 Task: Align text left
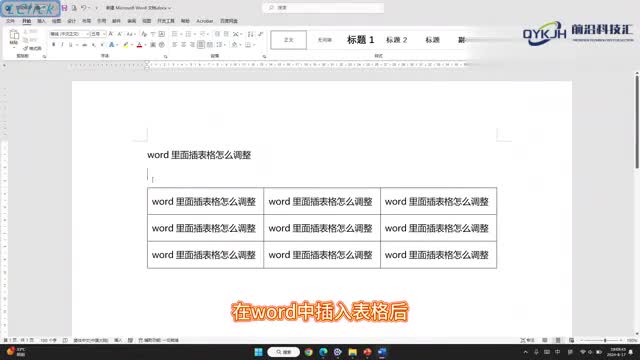pyautogui.click(x=175, y=44)
